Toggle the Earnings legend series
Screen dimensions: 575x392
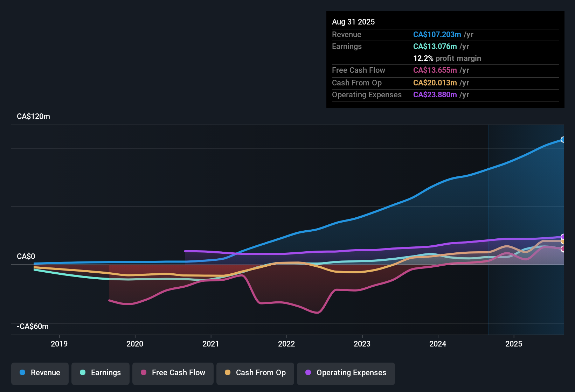(x=101, y=373)
